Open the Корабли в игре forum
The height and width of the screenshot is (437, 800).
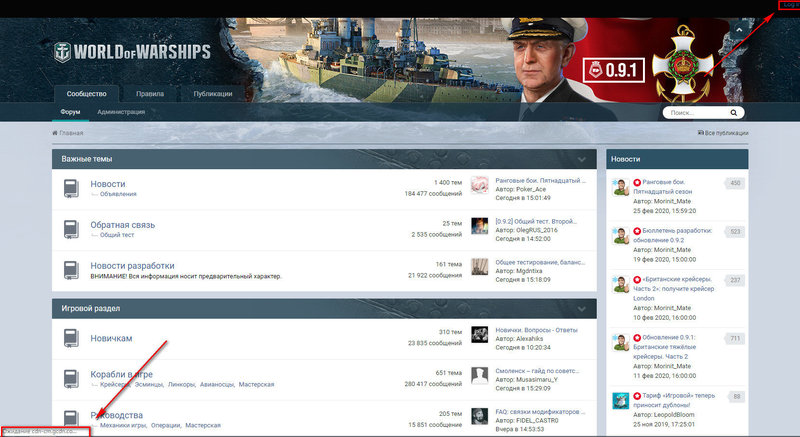(x=121, y=374)
